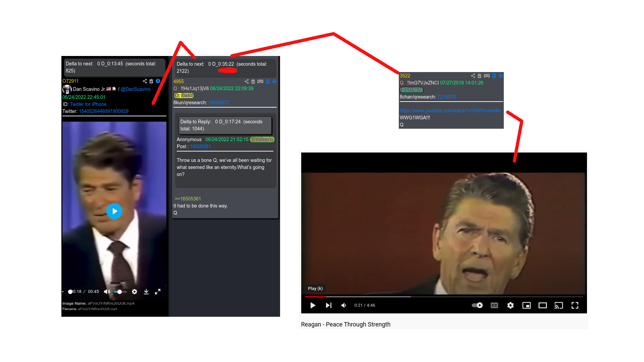Cast the YouTube video to a device

tap(559, 305)
